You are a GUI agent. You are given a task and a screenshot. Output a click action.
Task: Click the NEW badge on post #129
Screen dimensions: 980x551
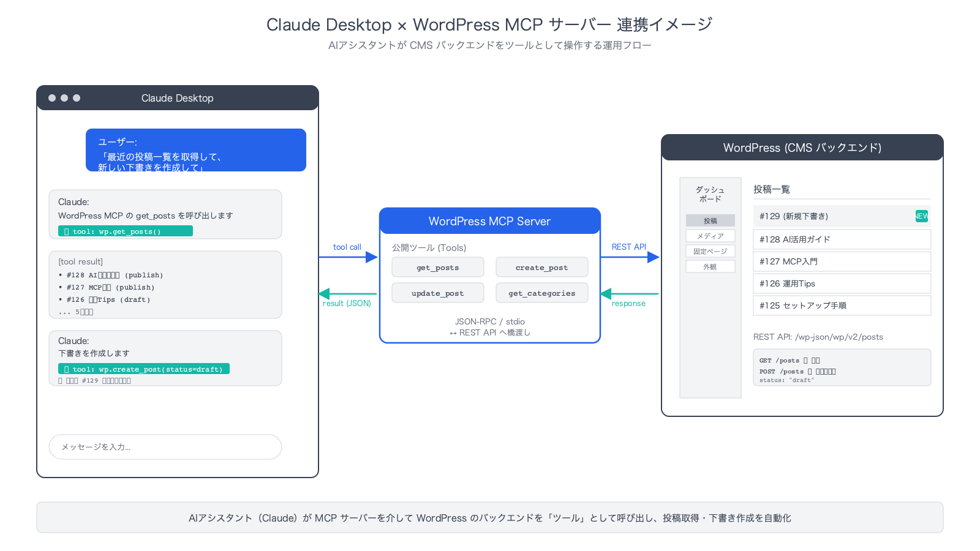pyautogui.click(x=922, y=216)
